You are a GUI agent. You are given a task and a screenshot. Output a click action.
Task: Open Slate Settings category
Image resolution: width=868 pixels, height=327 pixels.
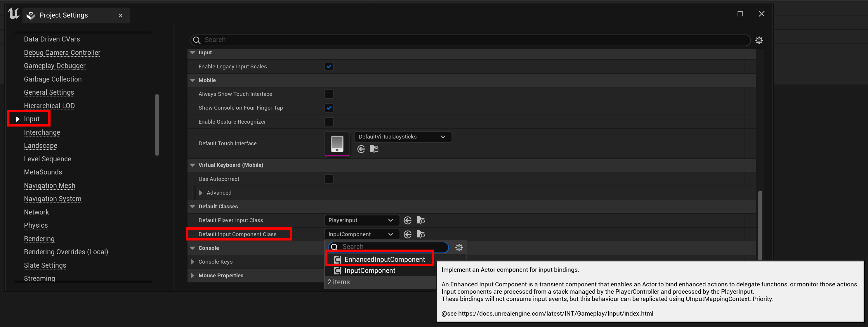pos(45,266)
